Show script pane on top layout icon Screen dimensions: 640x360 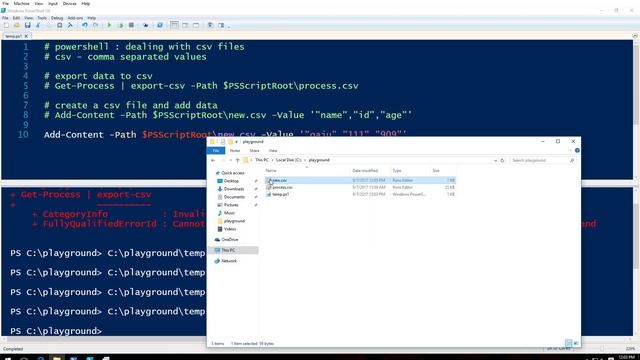[x=174, y=25]
